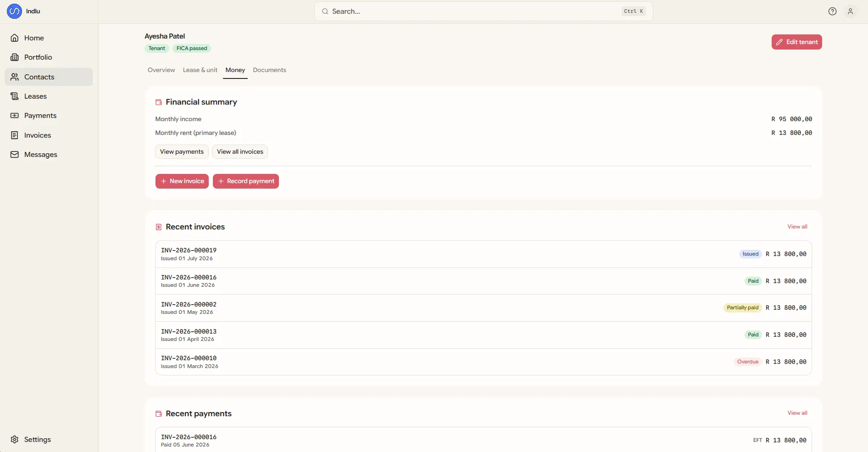Open invoice INV-2026-000002 row
Viewport: 868px width, 452px height.
point(484,308)
